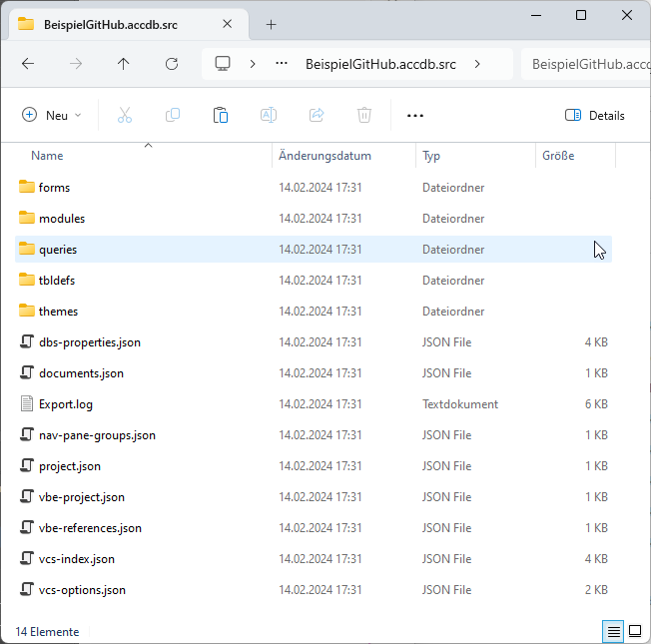
Task: Open the toolbar See more ellipsis menu
Action: (415, 116)
